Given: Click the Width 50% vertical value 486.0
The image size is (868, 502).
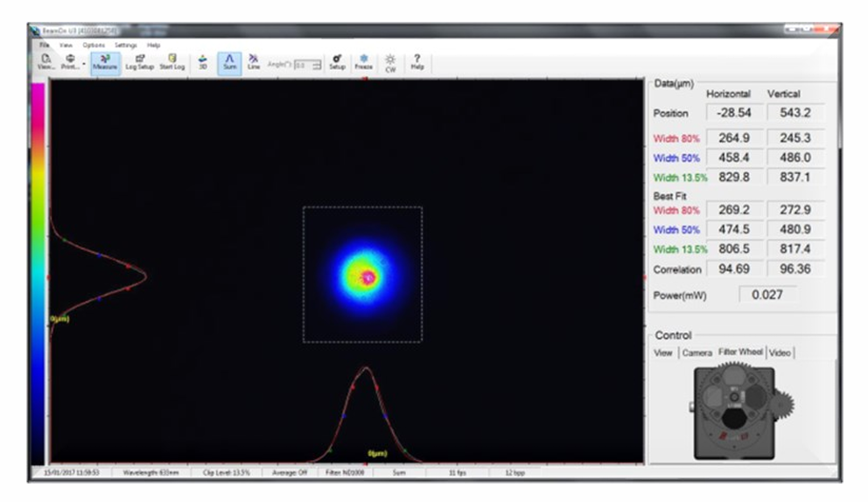Looking at the screenshot, I should [794, 157].
